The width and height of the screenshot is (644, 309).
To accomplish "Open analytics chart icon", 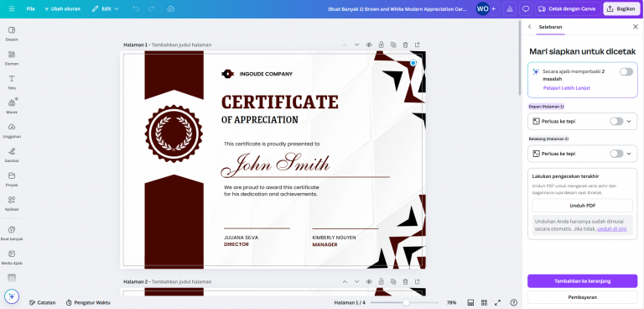I will (510, 8).
